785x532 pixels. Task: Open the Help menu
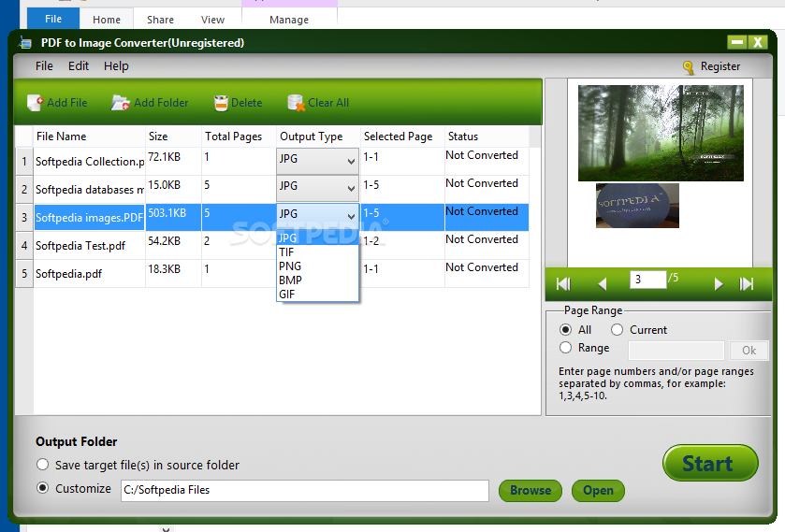pos(116,66)
